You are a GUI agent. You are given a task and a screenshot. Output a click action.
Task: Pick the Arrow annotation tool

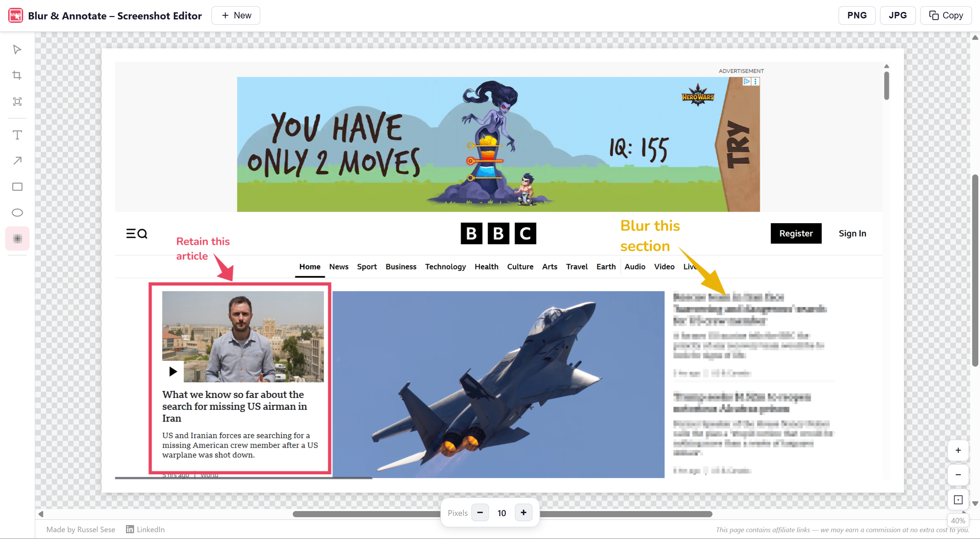coord(17,160)
